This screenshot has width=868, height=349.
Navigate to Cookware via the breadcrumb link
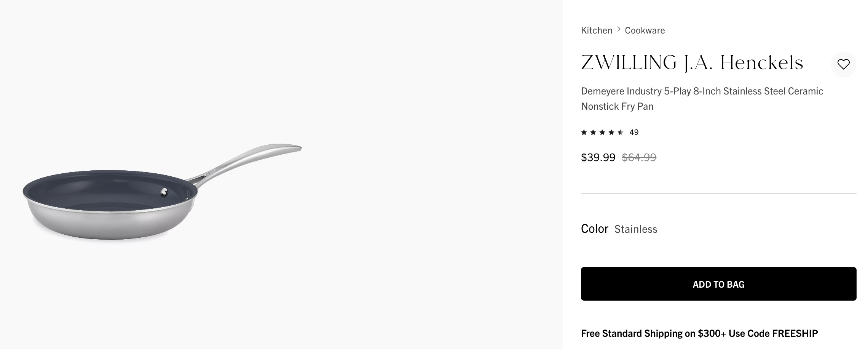pos(644,30)
